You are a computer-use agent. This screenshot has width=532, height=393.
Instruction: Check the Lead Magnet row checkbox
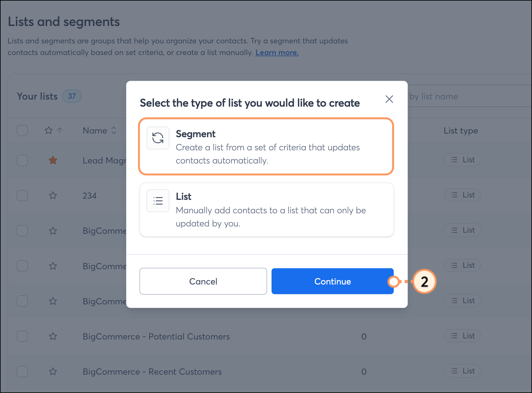tap(22, 160)
